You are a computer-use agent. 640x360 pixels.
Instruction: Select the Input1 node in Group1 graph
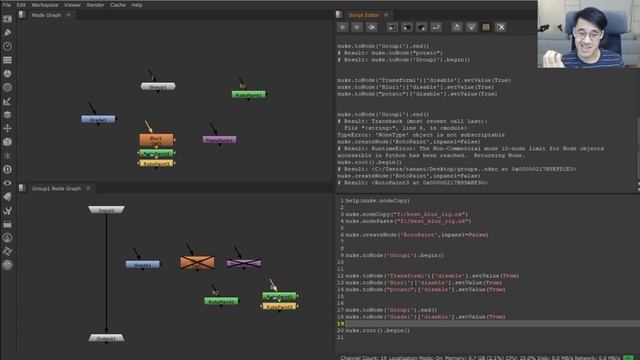pyautogui.click(x=106, y=210)
